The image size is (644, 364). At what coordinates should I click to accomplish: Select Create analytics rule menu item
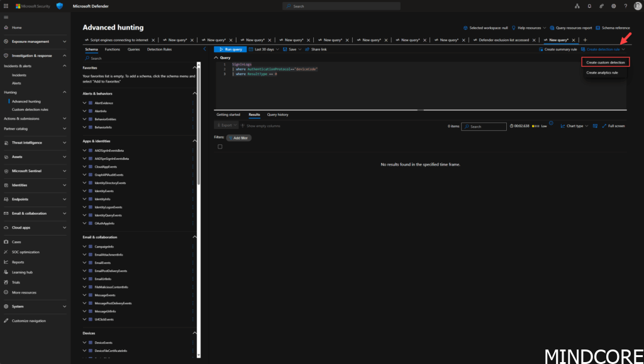602,73
